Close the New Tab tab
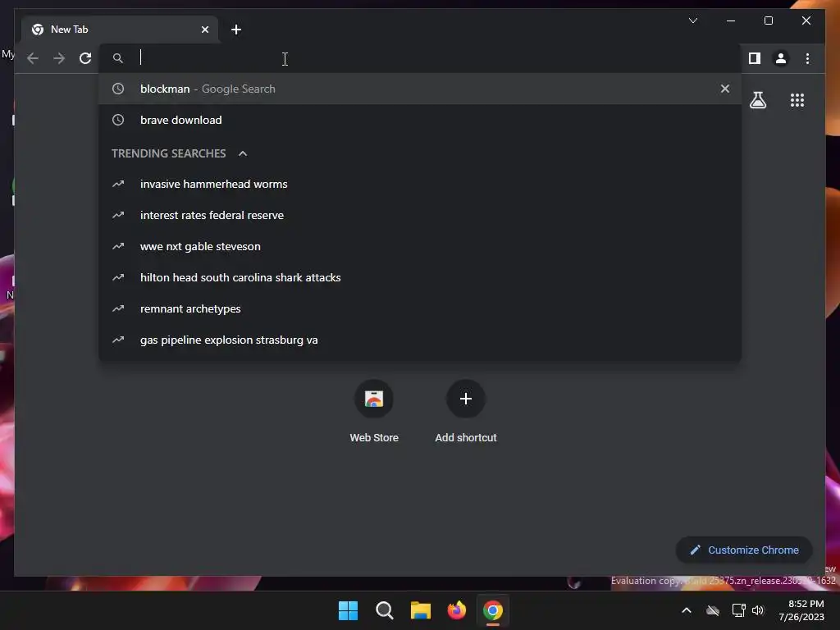The image size is (840, 630). tap(204, 30)
